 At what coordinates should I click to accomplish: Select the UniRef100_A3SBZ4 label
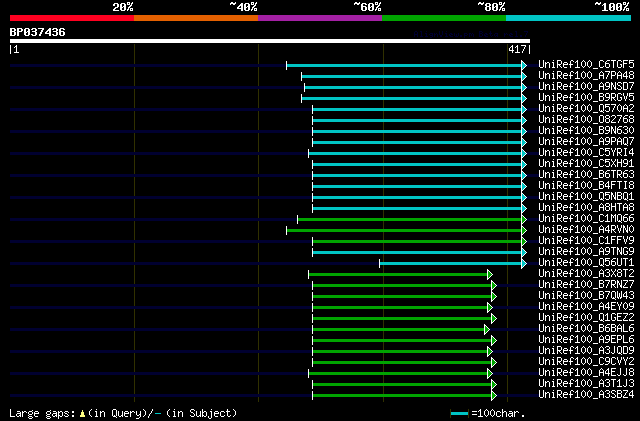[586, 395]
